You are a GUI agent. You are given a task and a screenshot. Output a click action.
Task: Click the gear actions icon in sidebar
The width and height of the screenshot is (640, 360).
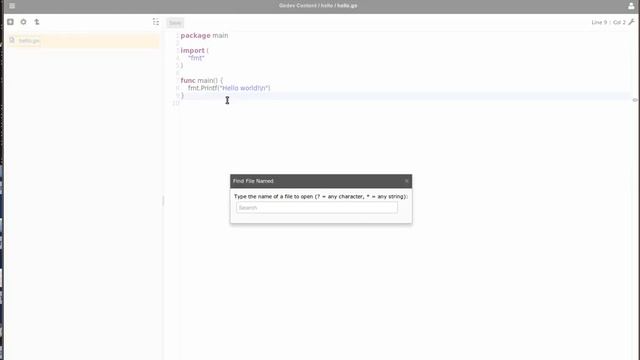[24, 22]
